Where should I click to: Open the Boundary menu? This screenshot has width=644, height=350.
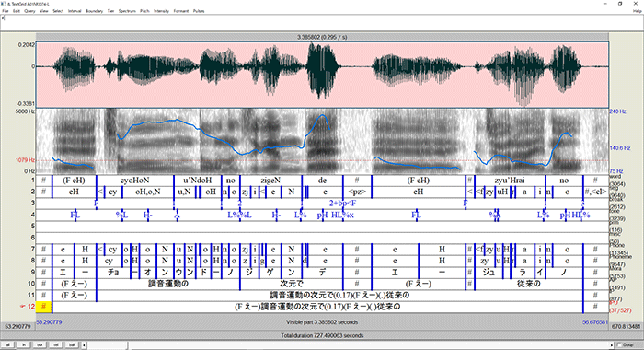pyautogui.click(x=94, y=11)
